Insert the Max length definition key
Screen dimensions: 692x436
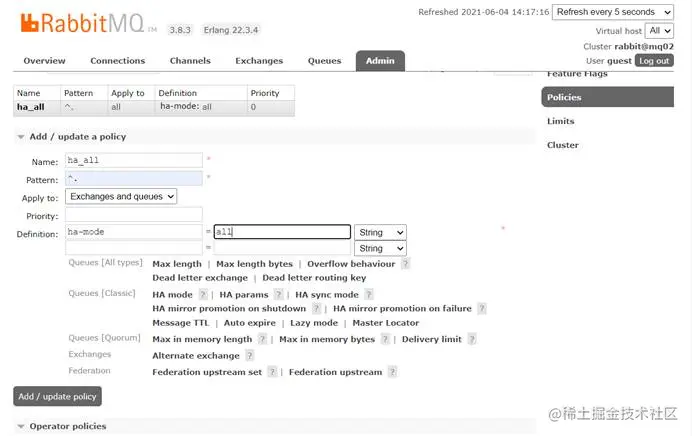click(177, 264)
